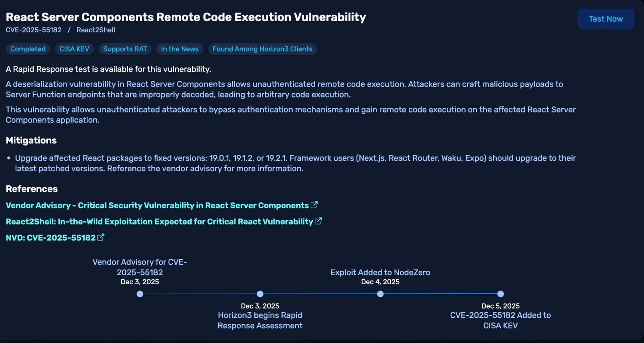The height and width of the screenshot is (343, 644).
Task: Open React2Shell In-the-Wild Exploitation link
Action: [159, 222]
